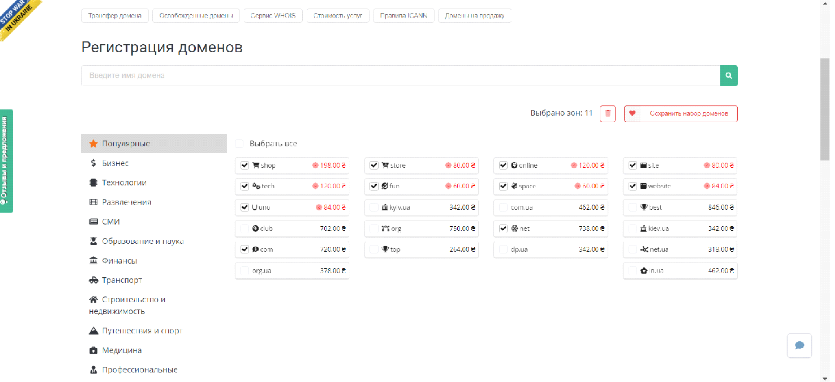835x382 pixels.
Task: Click the chip icon beside Технологии
Action: coord(93,183)
